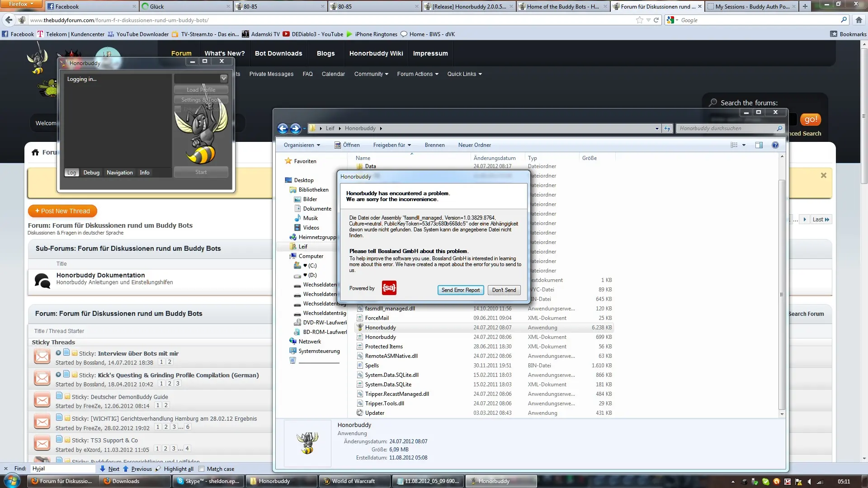Click Neuer Ordner in the Explorer toolbar
The height and width of the screenshot is (488, 868).
pos(474,145)
